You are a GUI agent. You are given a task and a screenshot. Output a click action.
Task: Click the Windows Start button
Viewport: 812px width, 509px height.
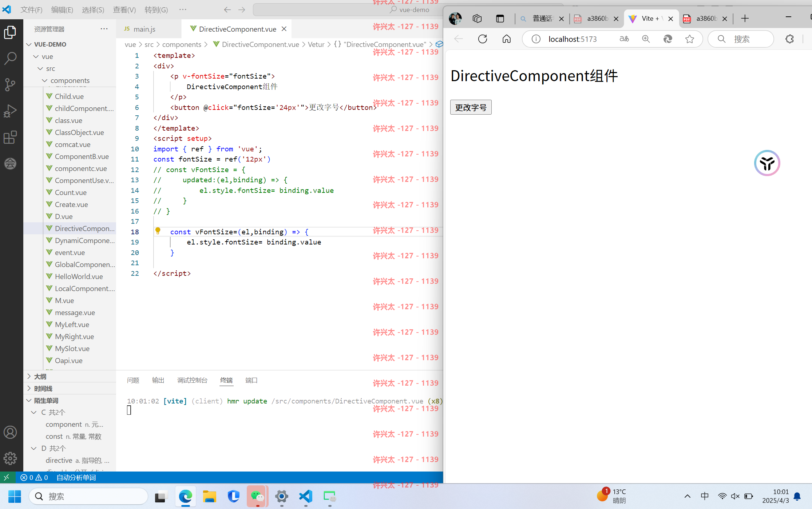[x=15, y=496]
